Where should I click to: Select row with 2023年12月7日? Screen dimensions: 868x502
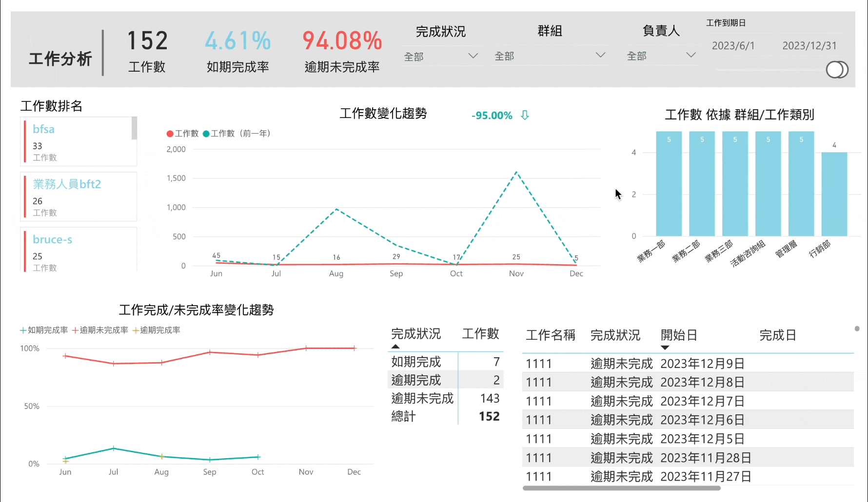click(x=688, y=401)
